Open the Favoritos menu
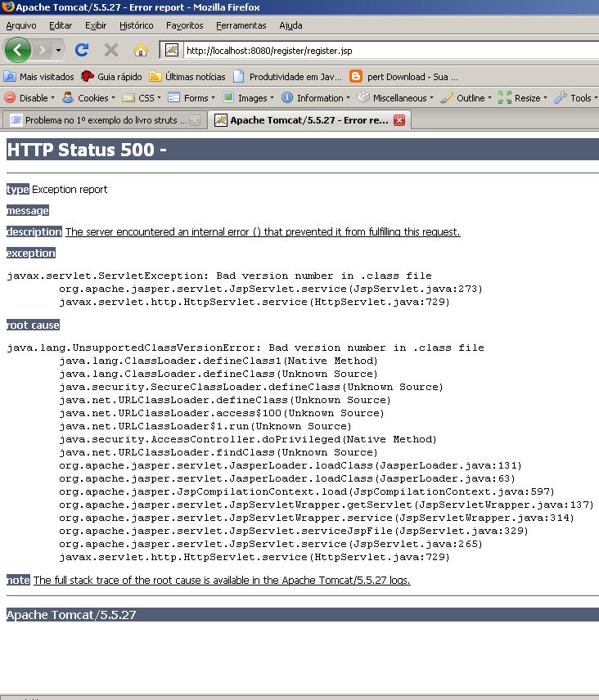Screen dimensions: 599x700 pos(184,25)
